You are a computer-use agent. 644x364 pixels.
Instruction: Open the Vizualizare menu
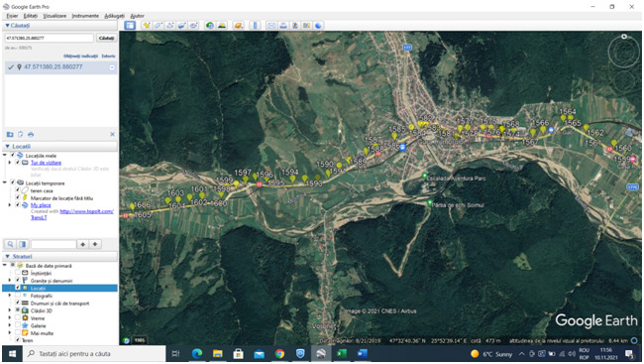54,16
